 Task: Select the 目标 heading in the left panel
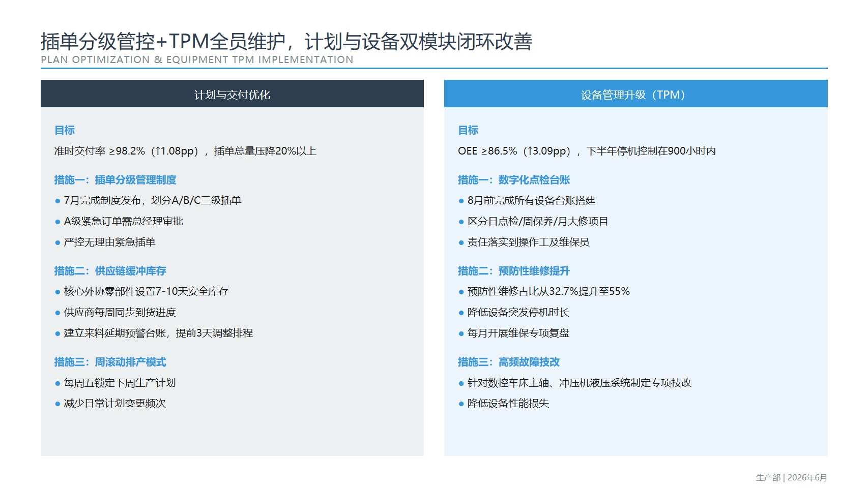click(65, 130)
